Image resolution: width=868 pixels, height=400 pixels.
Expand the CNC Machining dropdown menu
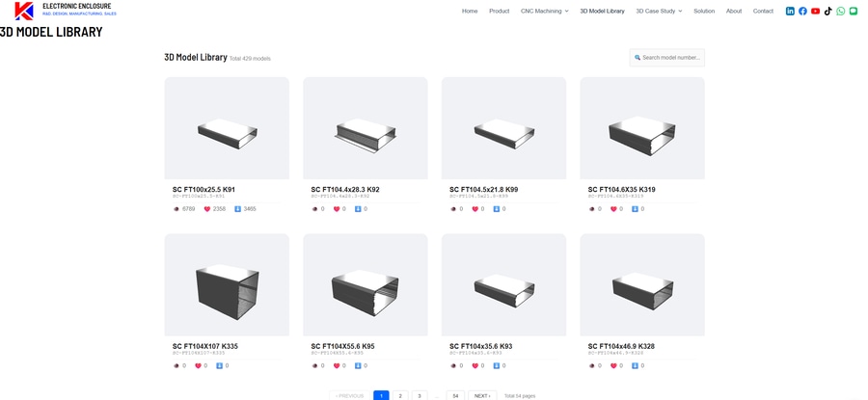click(545, 11)
